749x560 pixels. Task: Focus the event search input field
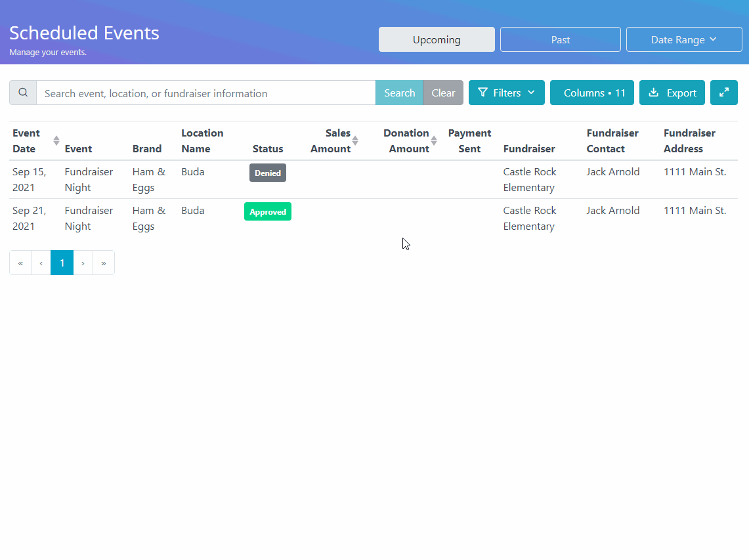click(x=206, y=93)
